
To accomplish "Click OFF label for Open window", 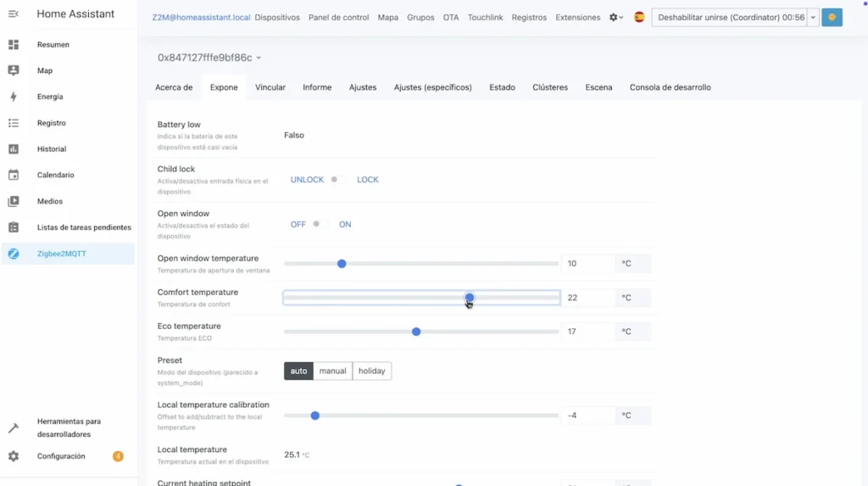I will click(x=298, y=225).
